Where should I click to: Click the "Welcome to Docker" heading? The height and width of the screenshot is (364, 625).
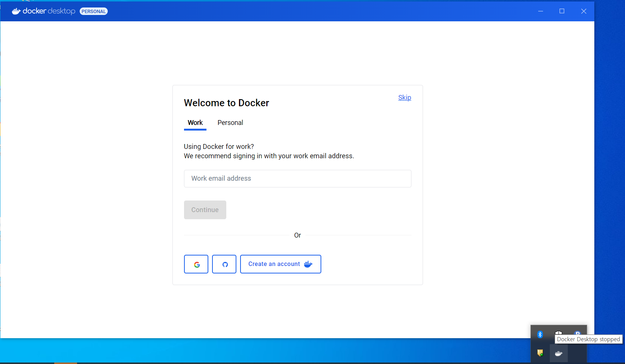click(x=227, y=103)
